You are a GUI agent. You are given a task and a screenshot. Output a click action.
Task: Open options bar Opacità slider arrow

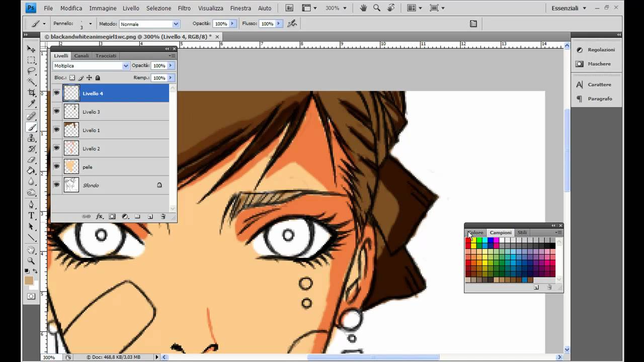click(232, 24)
